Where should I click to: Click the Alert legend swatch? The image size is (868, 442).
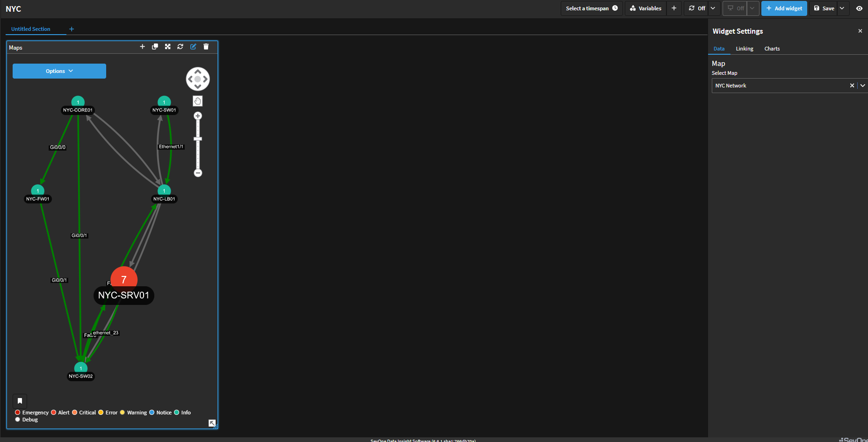(53, 413)
